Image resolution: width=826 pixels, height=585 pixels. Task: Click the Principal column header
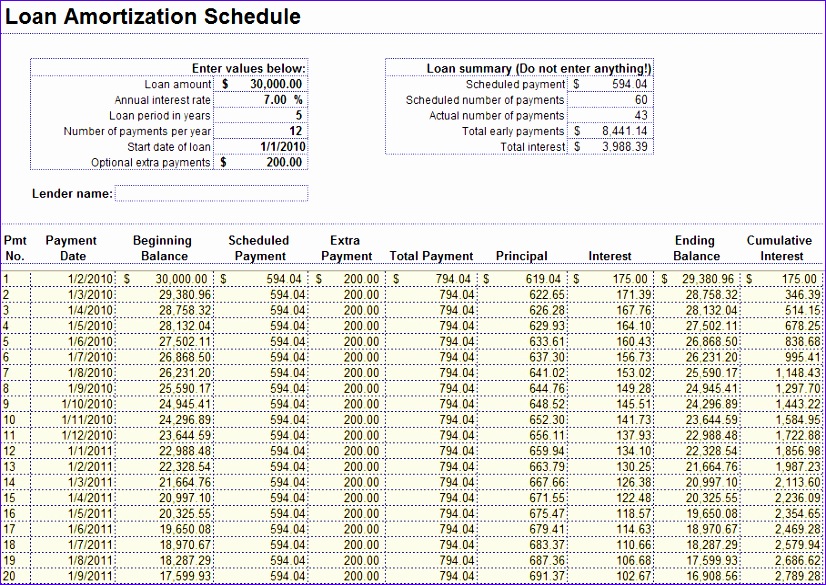click(522, 256)
